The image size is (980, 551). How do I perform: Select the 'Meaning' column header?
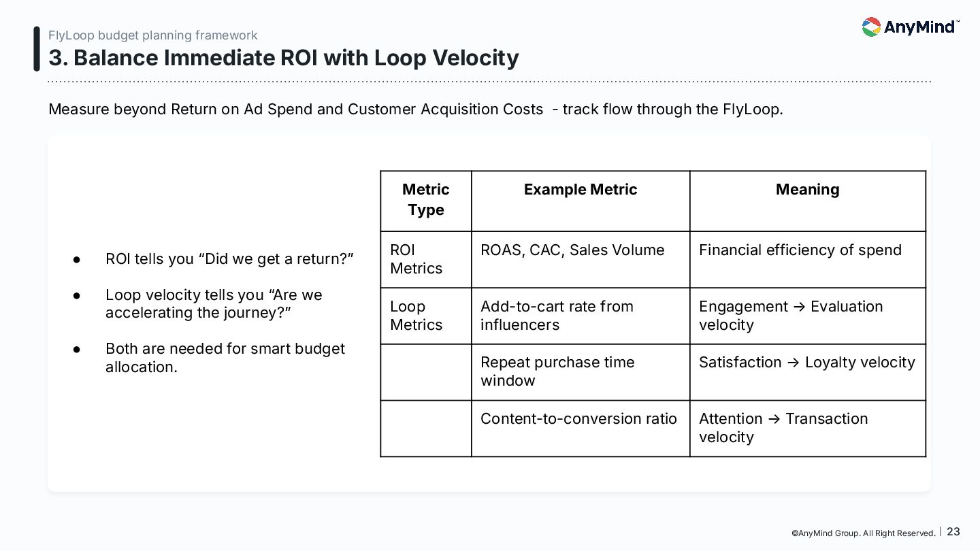[x=807, y=190]
